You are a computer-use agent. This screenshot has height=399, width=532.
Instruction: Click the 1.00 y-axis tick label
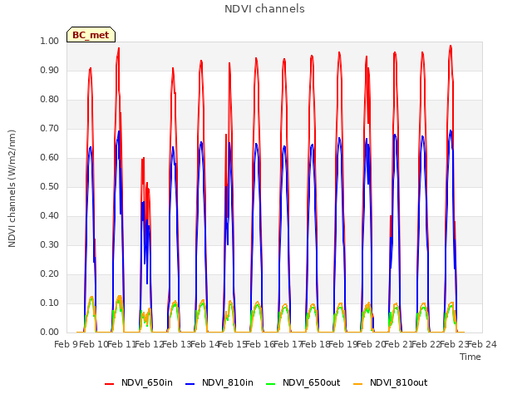(x=50, y=42)
